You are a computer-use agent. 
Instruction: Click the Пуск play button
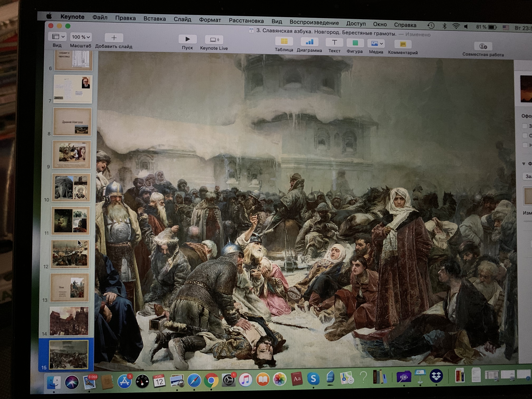point(188,39)
